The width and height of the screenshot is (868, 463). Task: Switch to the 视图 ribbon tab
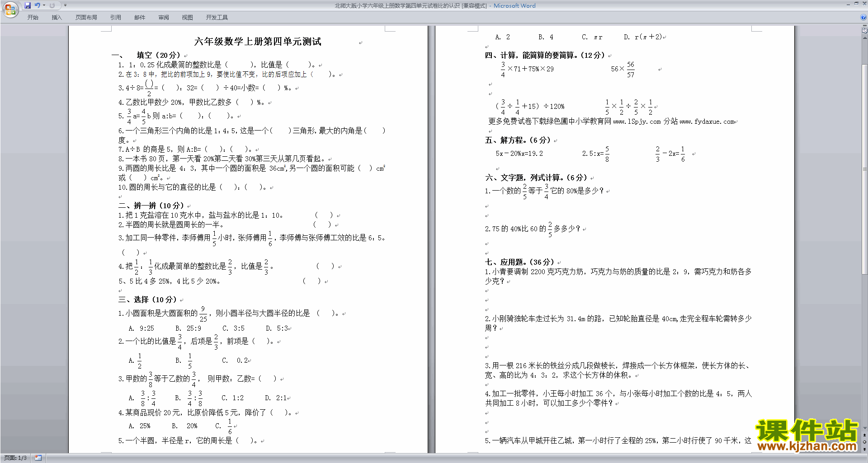[x=188, y=18]
